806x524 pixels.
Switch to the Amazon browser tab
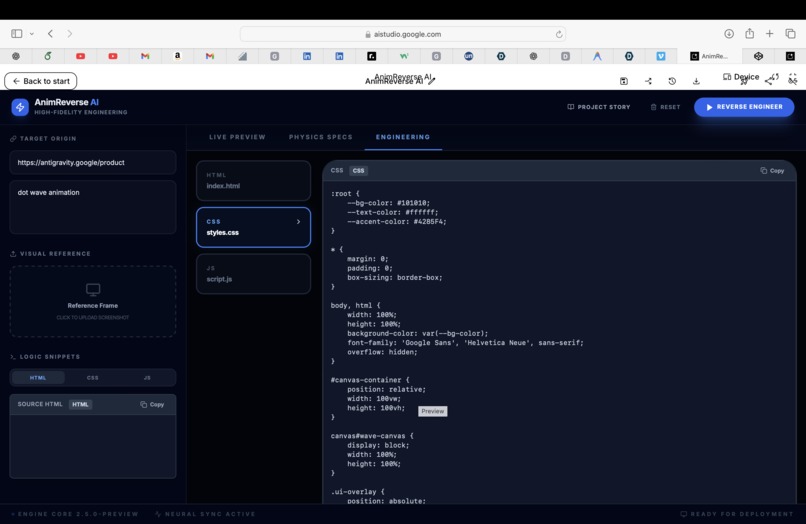(177, 56)
